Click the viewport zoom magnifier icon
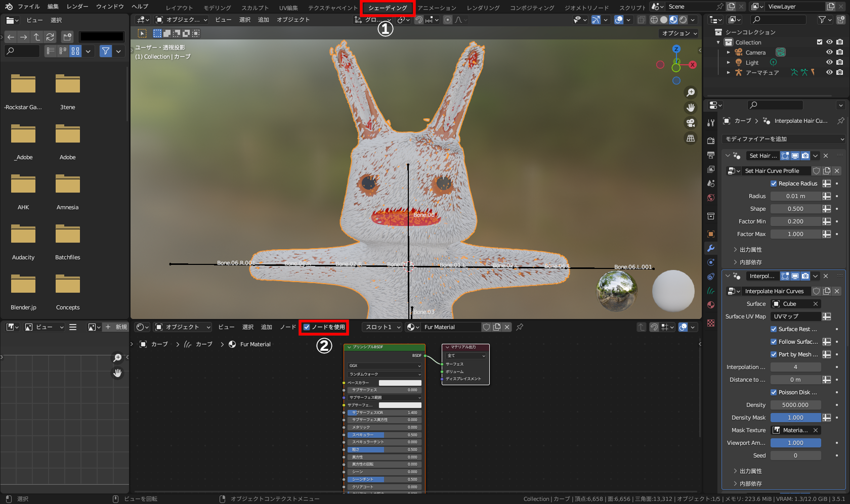The width and height of the screenshot is (850, 504). [690, 93]
